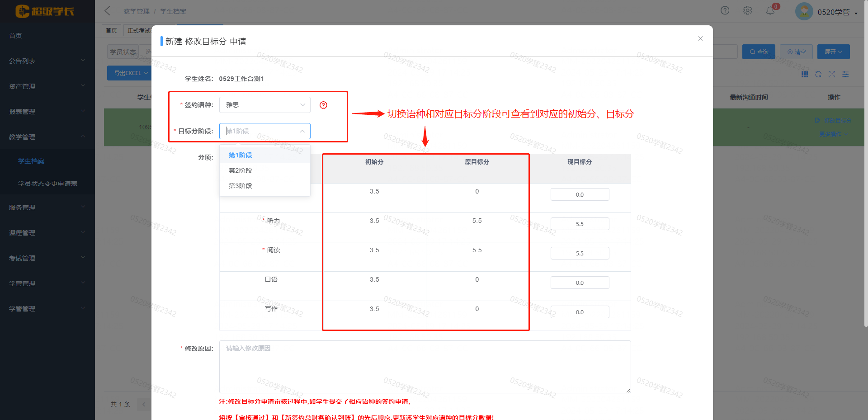868x420 pixels.
Task: Select 第2阶段 from the dropdown list
Action: [x=241, y=170]
